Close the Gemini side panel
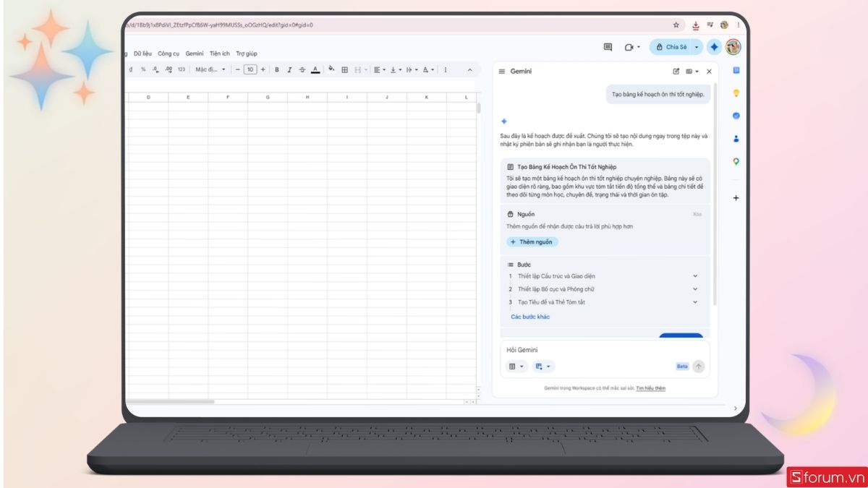This screenshot has width=868, height=488. tap(709, 72)
